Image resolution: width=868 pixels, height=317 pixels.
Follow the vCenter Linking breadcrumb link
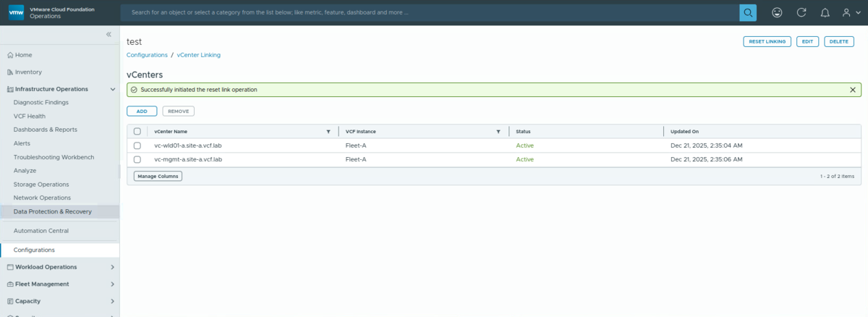[199, 55]
